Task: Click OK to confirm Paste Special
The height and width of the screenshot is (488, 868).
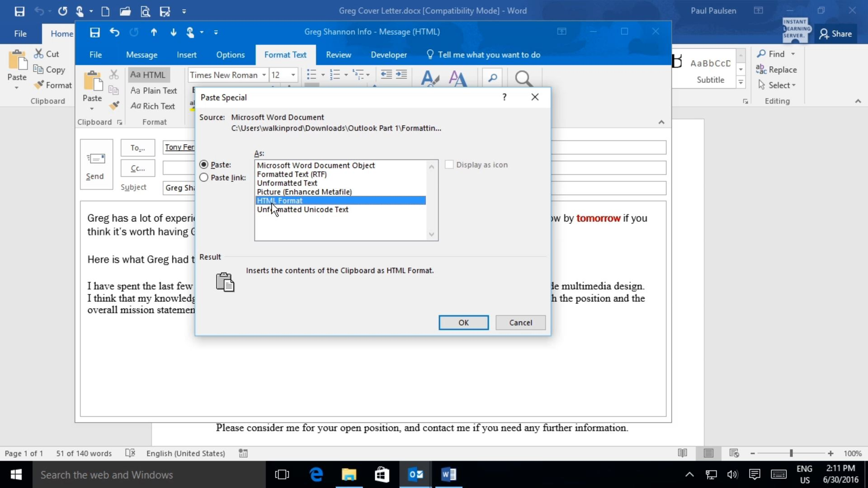Action: click(463, 322)
